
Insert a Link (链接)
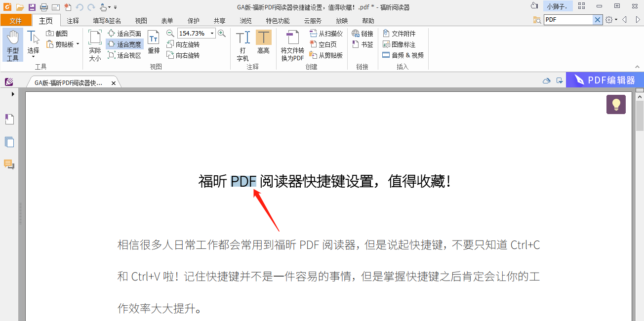[x=362, y=34]
